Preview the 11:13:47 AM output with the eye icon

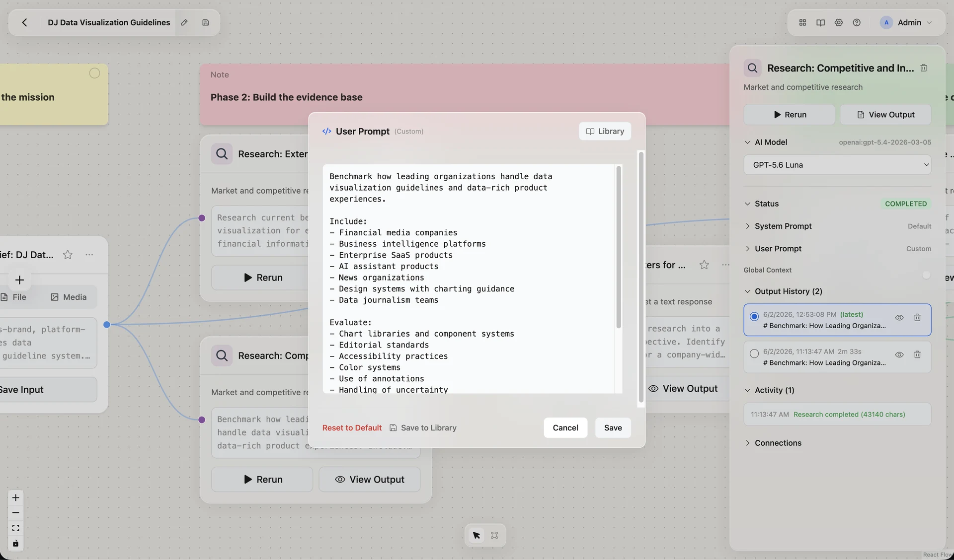(899, 354)
